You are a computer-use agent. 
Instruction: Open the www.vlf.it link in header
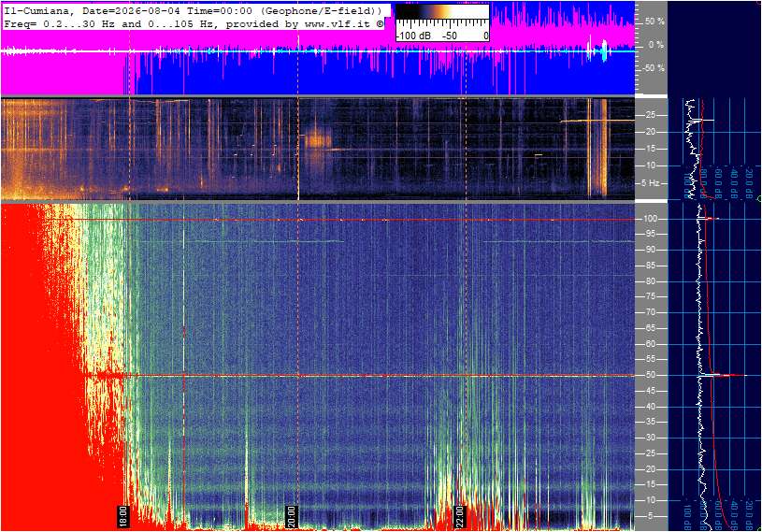tap(339, 23)
